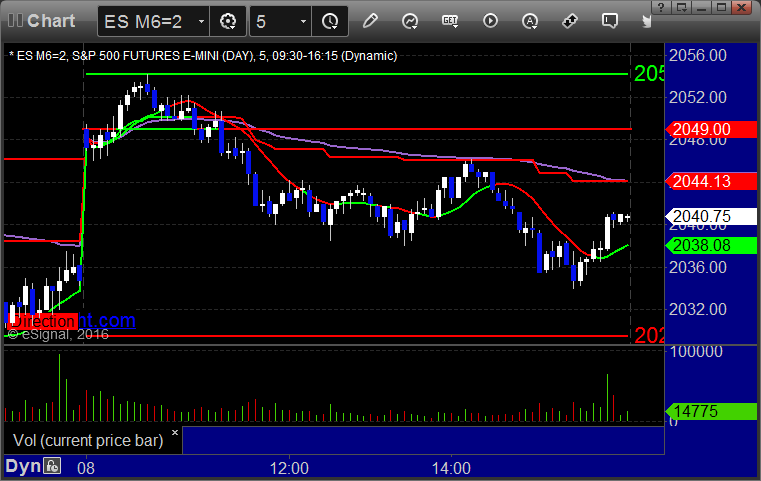Image resolution: width=761 pixels, height=481 pixels.
Task: Start bar replay with play icon
Action: click(x=490, y=21)
